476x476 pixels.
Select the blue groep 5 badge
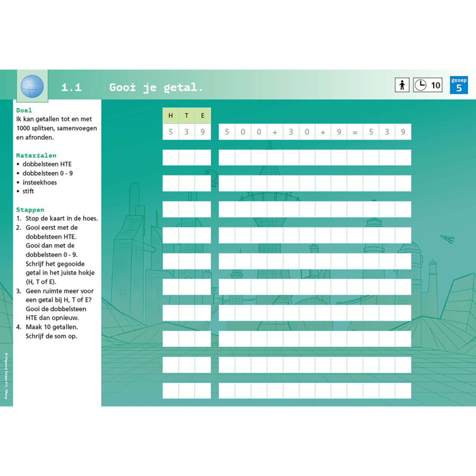coord(459,85)
